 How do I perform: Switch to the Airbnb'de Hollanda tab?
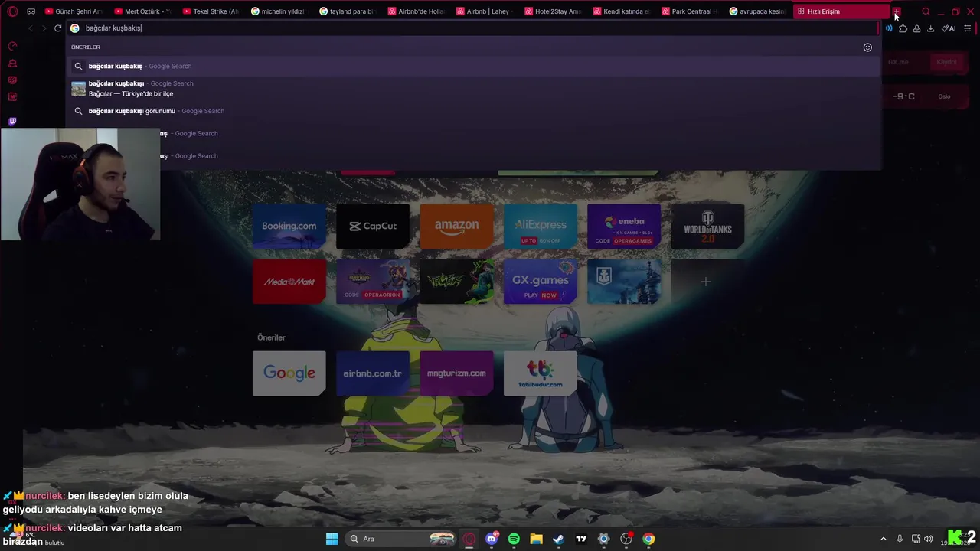[417, 11]
